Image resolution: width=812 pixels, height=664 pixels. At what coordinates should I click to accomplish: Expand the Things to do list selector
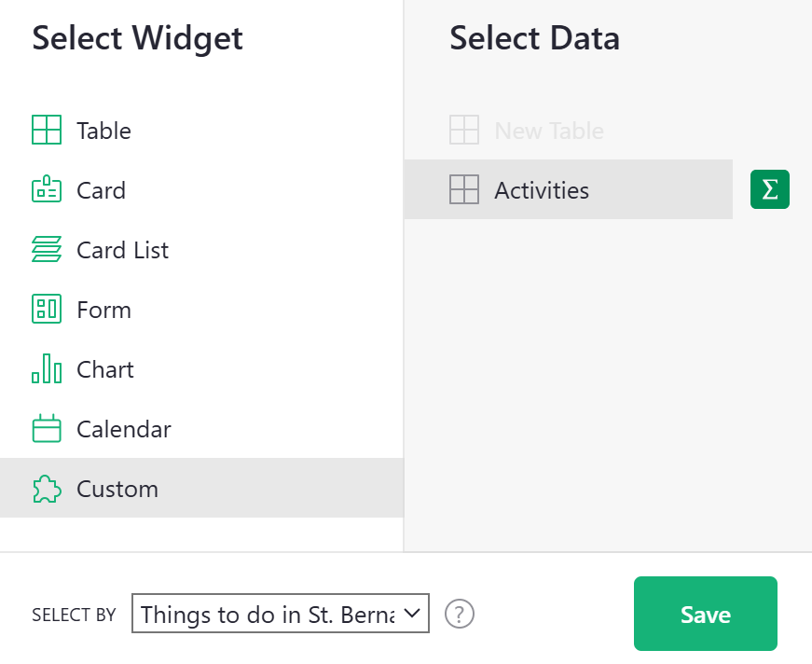(x=280, y=614)
